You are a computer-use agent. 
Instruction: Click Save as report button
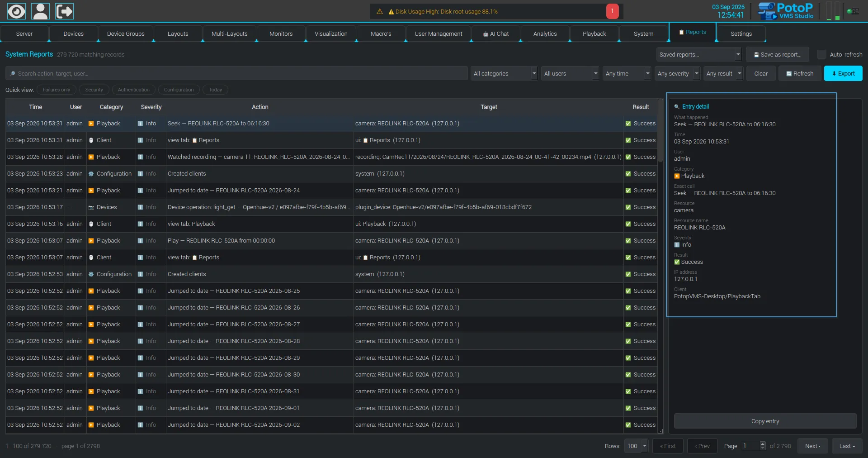coord(778,54)
